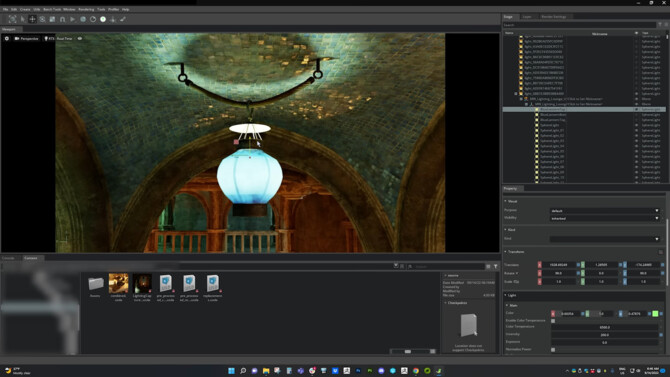The image size is (670, 377).
Task: Collapse the Transform section
Action: (505, 252)
